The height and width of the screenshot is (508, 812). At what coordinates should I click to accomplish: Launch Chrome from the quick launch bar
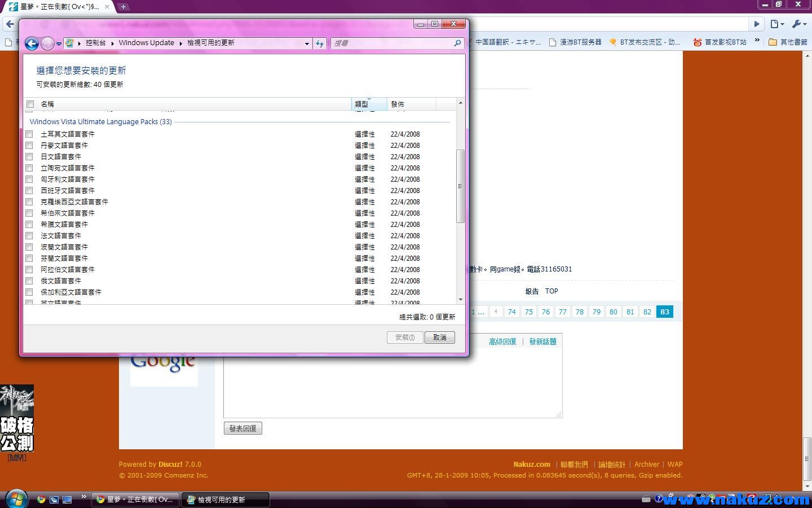point(41,500)
